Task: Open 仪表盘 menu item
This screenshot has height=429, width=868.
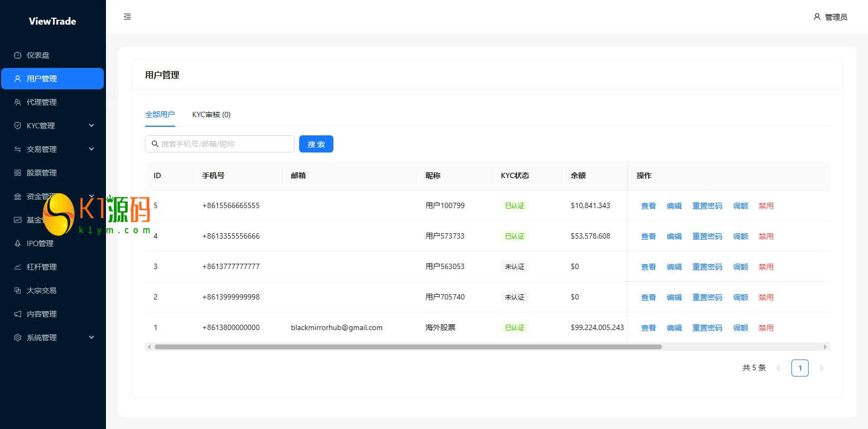Action: point(52,55)
